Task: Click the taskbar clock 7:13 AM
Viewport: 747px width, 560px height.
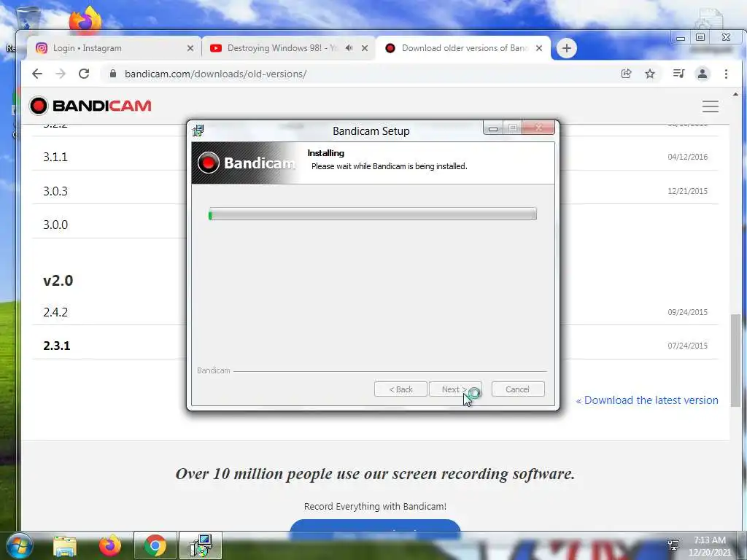Action: coord(709,540)
